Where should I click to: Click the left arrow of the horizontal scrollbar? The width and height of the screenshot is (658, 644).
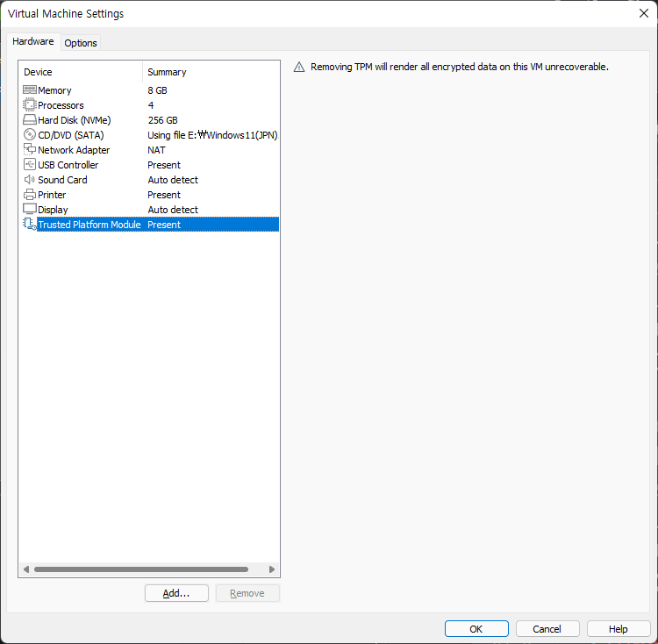click(x=26, y=569)
